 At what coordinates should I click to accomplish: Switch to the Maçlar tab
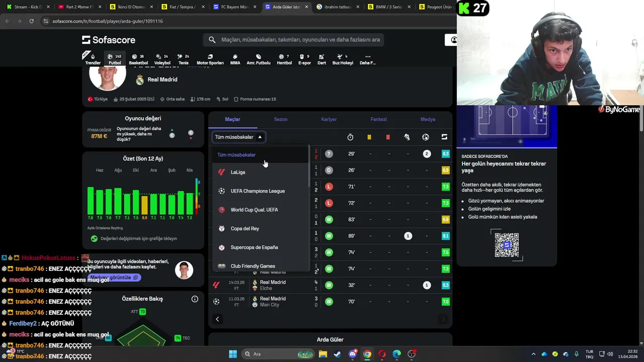232,120
